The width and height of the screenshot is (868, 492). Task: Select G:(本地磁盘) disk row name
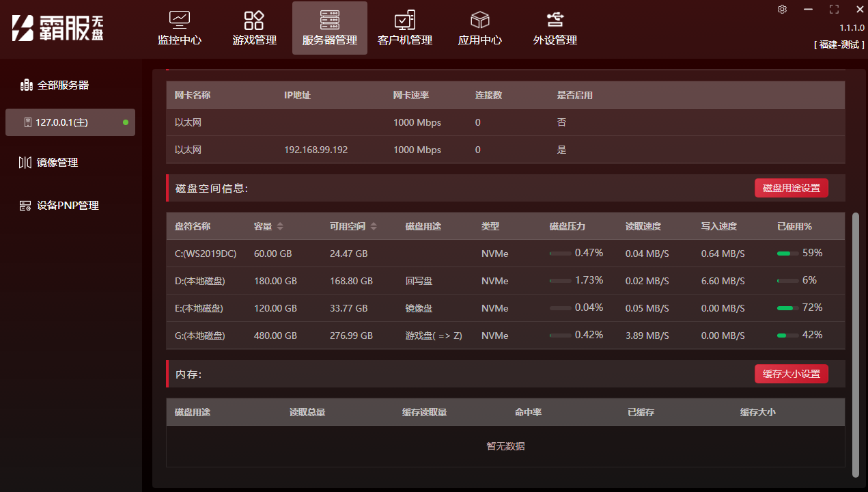(x=200, y=336)
